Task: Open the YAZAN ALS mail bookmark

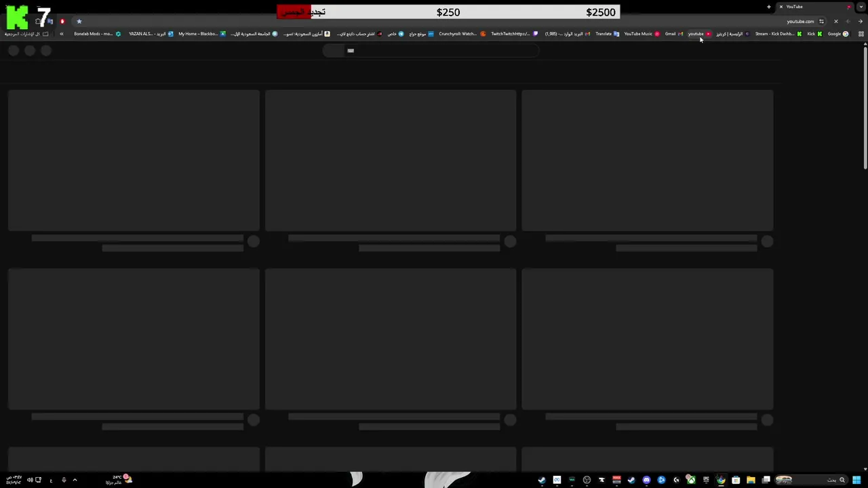Action: (151, 34)
